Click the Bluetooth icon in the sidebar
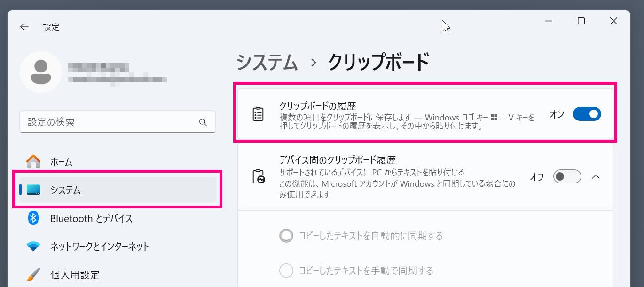The height and width of the screenshot is (287, 644). (33, 218)
